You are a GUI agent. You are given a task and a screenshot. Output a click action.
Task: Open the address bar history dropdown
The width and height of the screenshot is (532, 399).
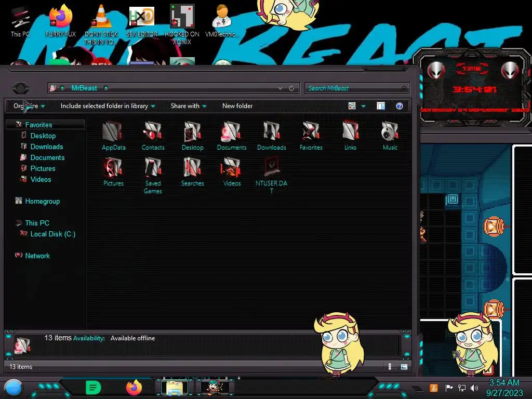coord(280,88)
